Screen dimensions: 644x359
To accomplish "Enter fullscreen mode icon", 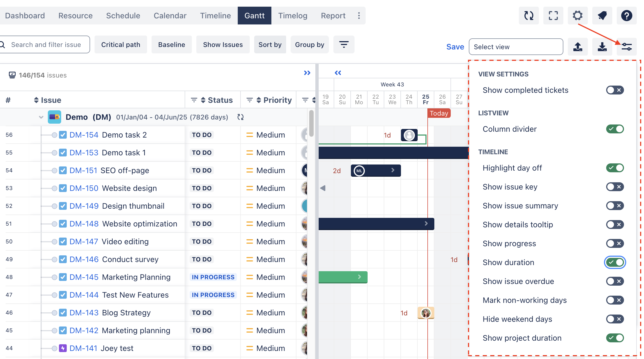I will tap(553, 16).
